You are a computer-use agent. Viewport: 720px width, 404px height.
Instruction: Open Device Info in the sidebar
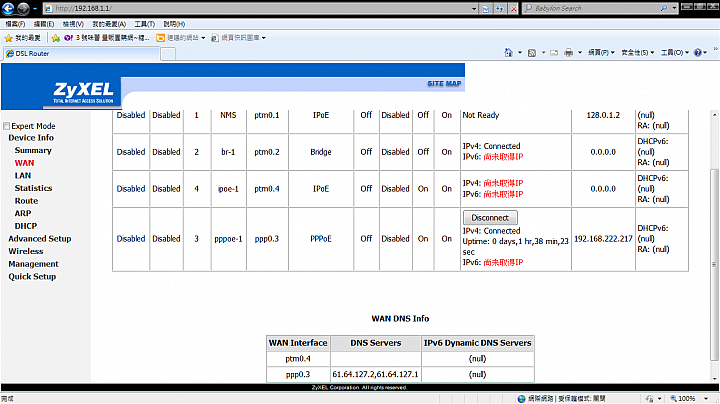click(x=31, y=138)
